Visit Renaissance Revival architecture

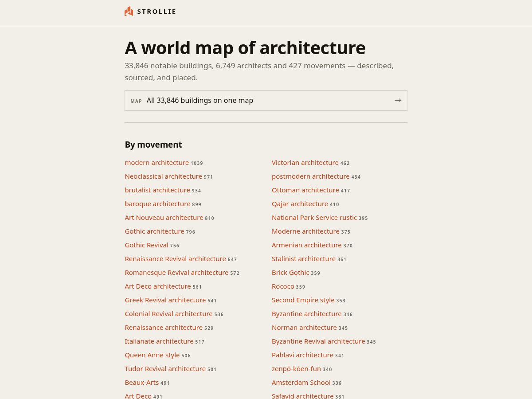(x=176, y=259)
